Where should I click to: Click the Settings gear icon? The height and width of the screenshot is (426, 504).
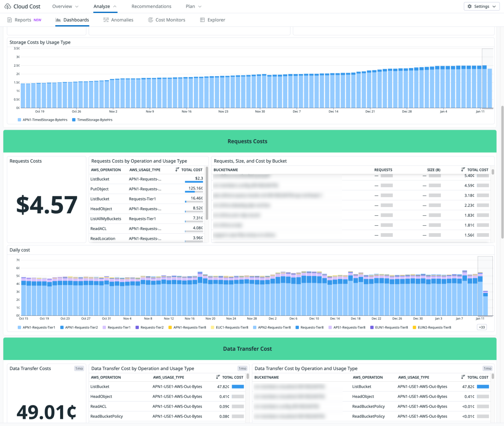click(x=470, y=6)
